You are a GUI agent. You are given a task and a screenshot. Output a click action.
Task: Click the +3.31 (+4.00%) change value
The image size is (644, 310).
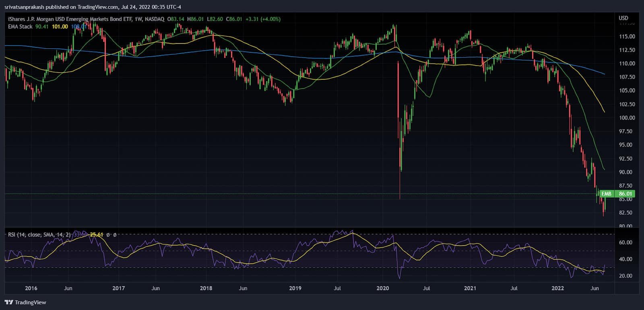263,19
